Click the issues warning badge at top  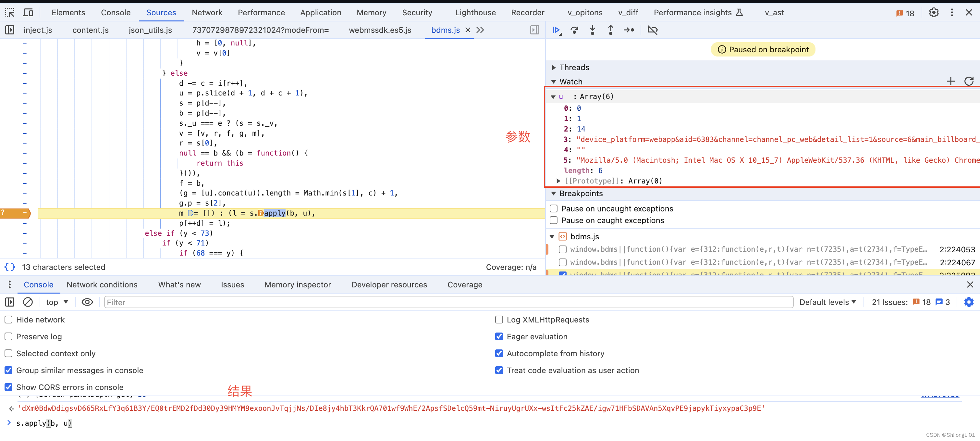pyautogui.click(x=905, y=13)
